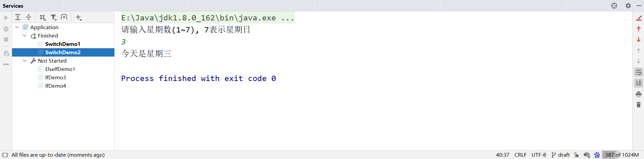This screenshot has height=159, width=644.
Task: Click the Print icon beside the console
Action: pos(639,94)
